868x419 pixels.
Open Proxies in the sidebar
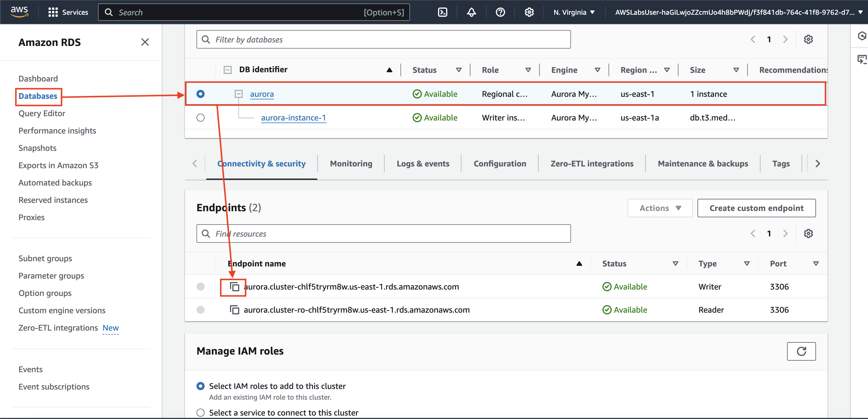pos(31,217)
